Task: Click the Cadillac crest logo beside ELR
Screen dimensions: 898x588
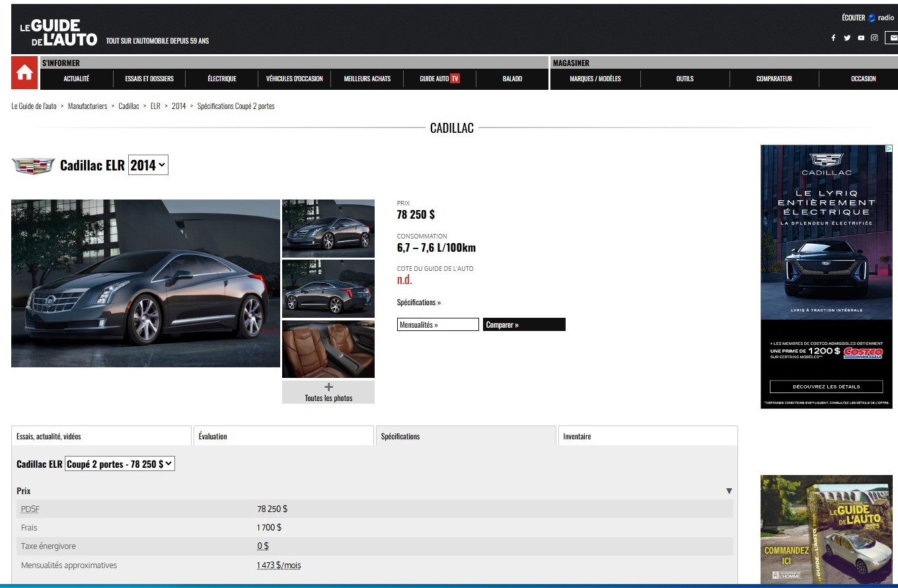Action: 33,166
